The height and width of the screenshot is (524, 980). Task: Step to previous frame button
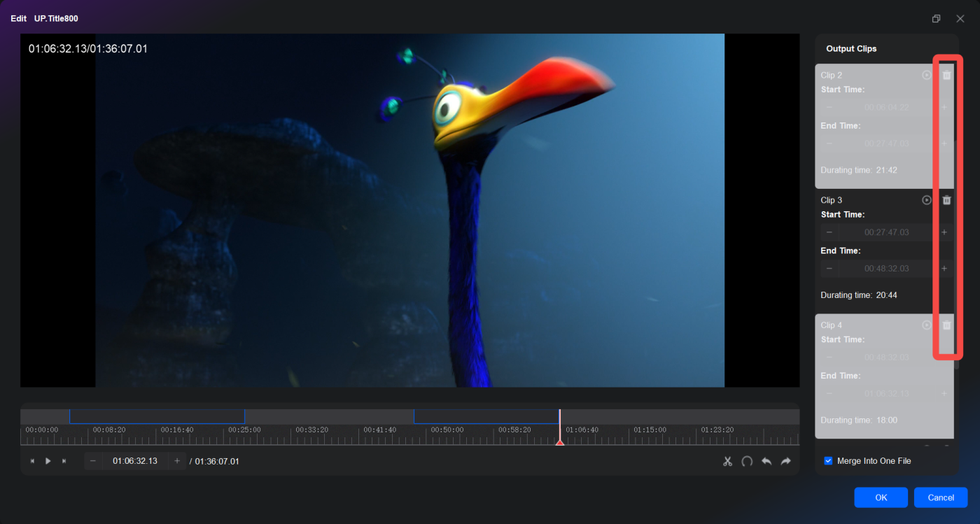pos(32,461)
